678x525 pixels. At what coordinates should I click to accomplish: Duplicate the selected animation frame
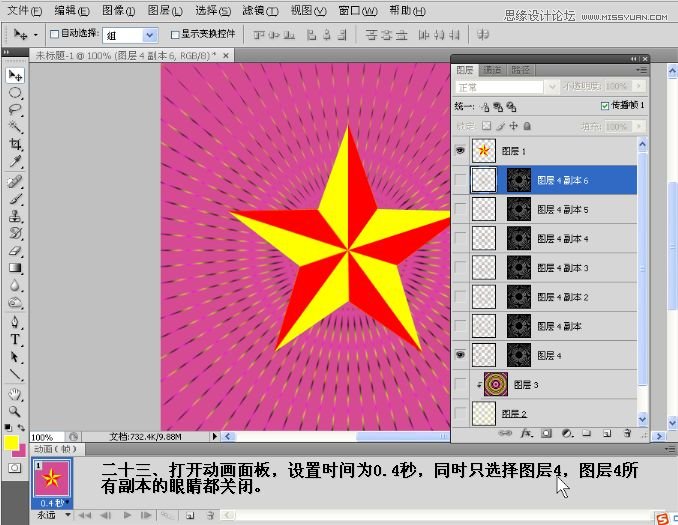pyautogui.click(x=190, y=515)
